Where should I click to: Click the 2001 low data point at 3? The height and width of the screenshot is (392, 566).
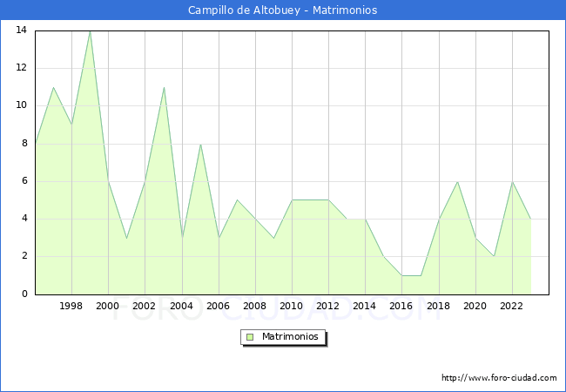tap(127, 238)
